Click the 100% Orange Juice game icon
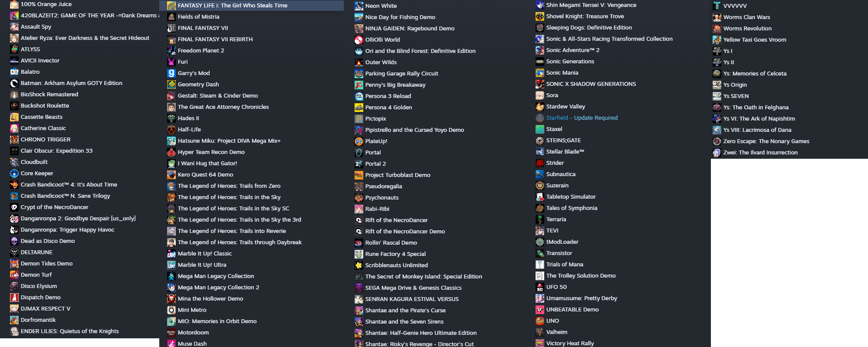868x347 pixels. pos(14,4)
